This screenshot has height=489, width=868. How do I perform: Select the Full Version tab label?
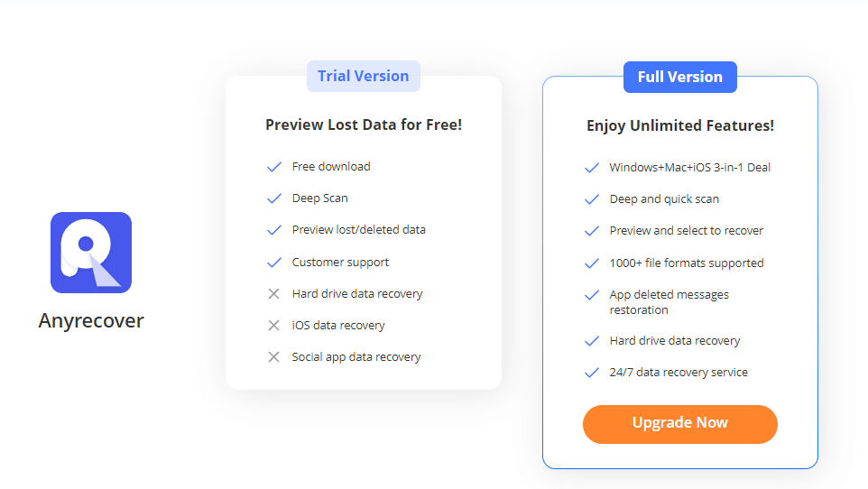[679, 77]
